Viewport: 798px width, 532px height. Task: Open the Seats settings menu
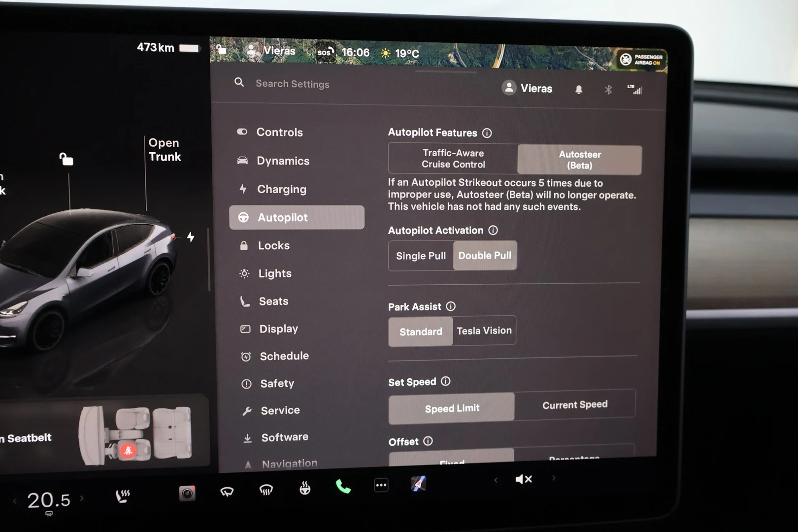coord(264,301)
